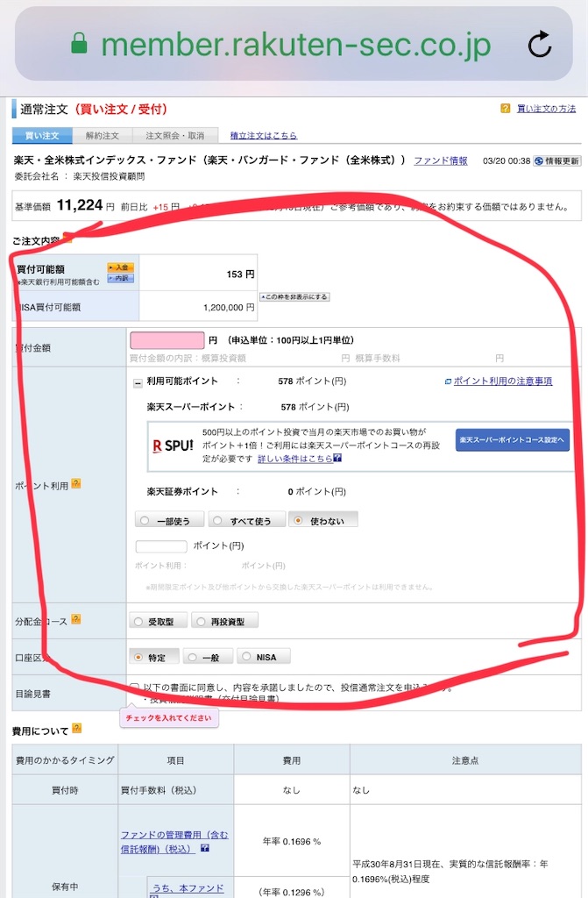Open the うち、本ファンド link
Viewport: 588px width, 898px height.
click(x=188, y=888)
